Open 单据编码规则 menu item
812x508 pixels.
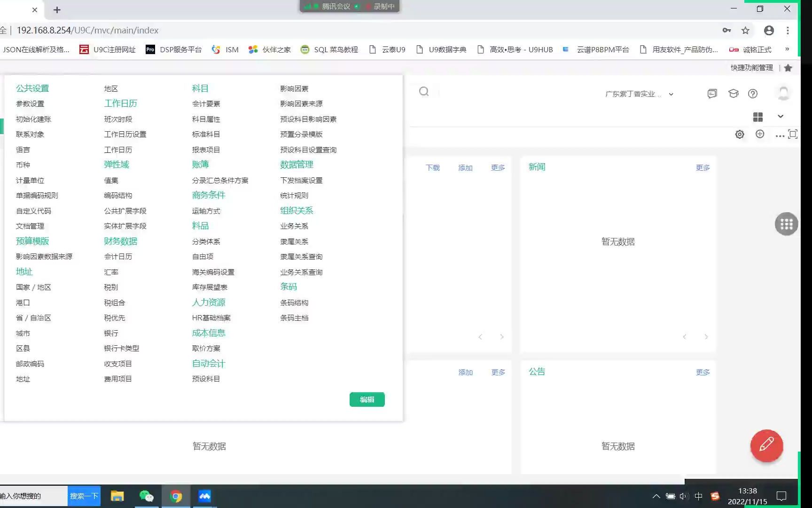coord(37,196)
